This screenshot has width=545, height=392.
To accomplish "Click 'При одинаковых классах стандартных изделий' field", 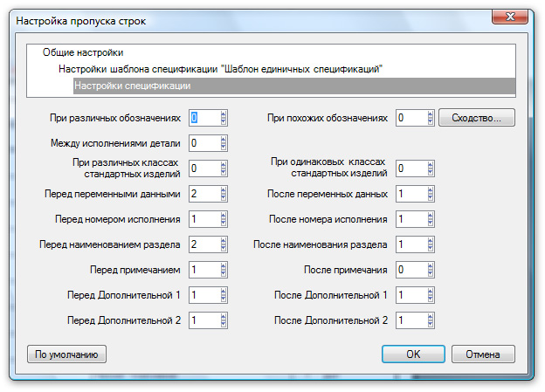I will click(410, 168).
